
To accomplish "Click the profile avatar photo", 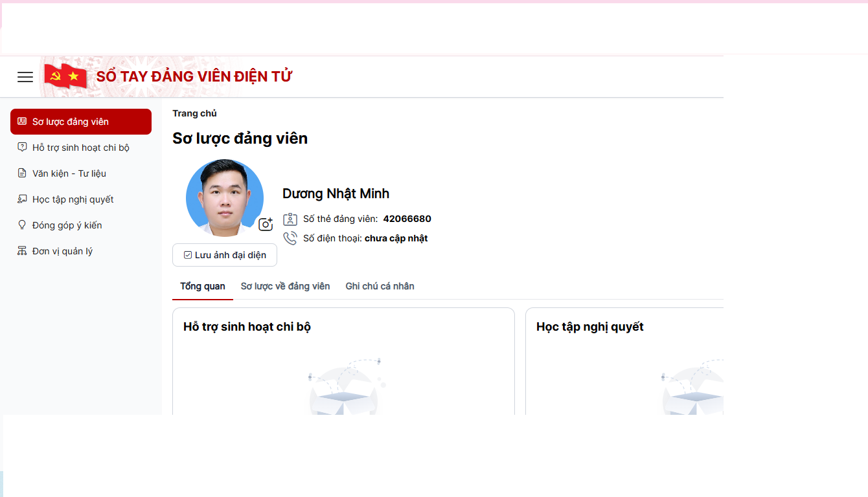I will click(x=224, y=197).
